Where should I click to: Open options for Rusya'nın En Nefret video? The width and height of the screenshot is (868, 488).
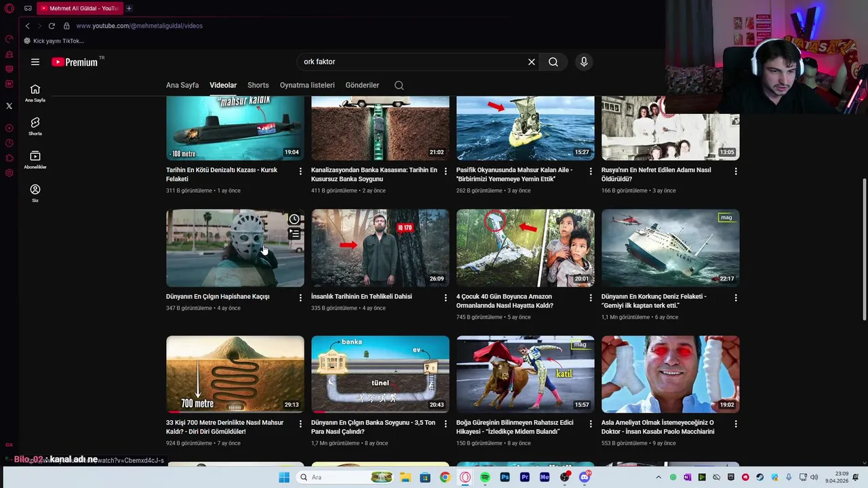(736, 171)
